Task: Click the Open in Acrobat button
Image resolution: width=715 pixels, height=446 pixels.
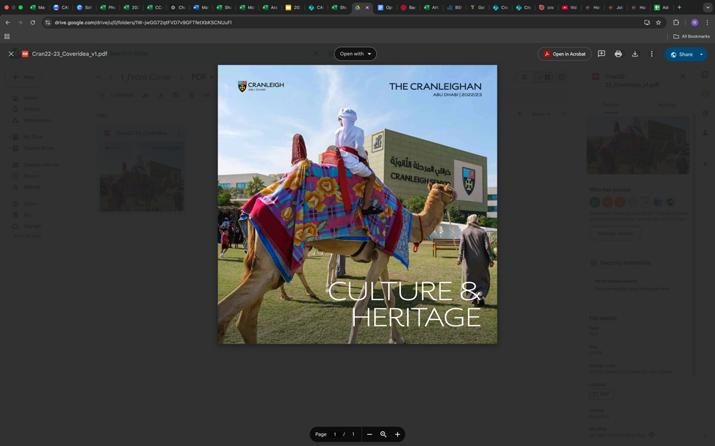Action: click(565, 54)
